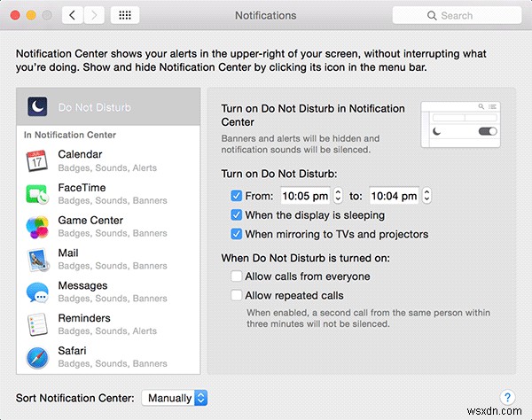Choose the Safari compass icon
The image size is (532, 420).
(x=37, y=358)
